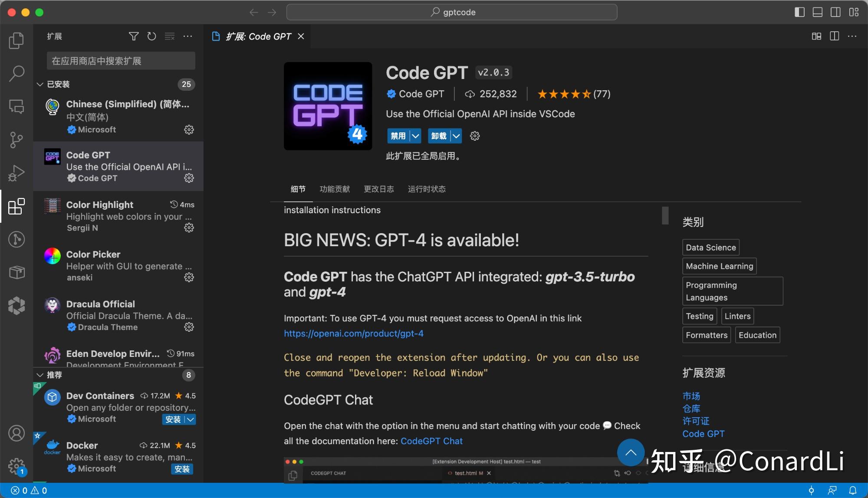868x498 pixels.
Task: Click the extension details scrollbar thumb
Action: pyautogui.click(x=665, y=215)
